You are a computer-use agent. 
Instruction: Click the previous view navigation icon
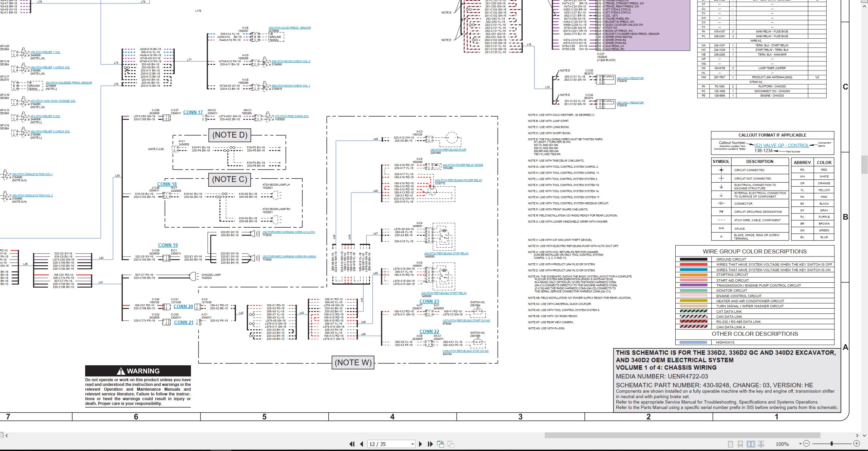pyautogui.click(x=441, y=444)
